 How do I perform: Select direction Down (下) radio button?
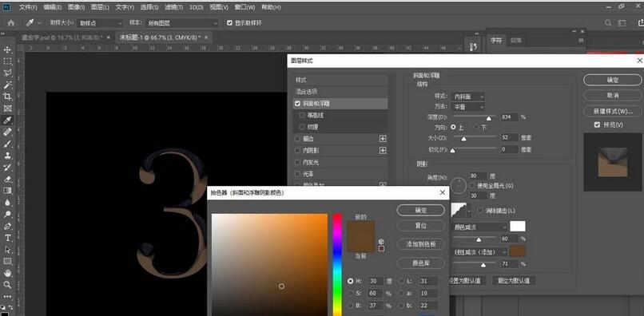pos(476,128)
